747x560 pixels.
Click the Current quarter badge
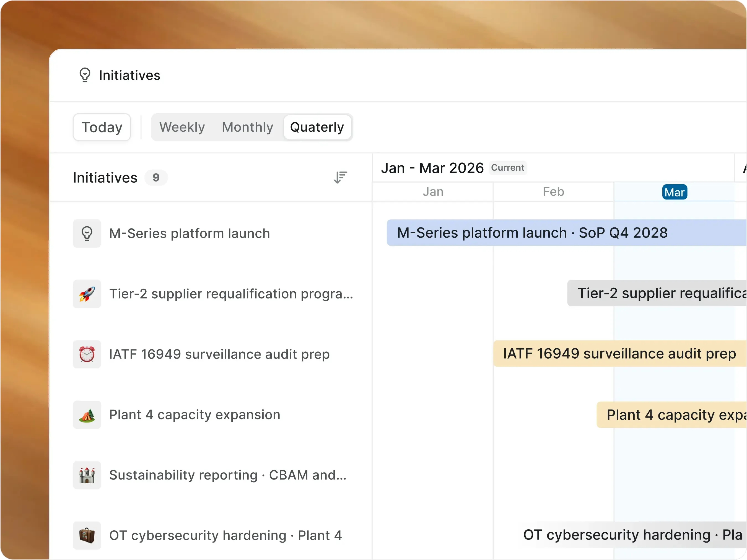508,168
